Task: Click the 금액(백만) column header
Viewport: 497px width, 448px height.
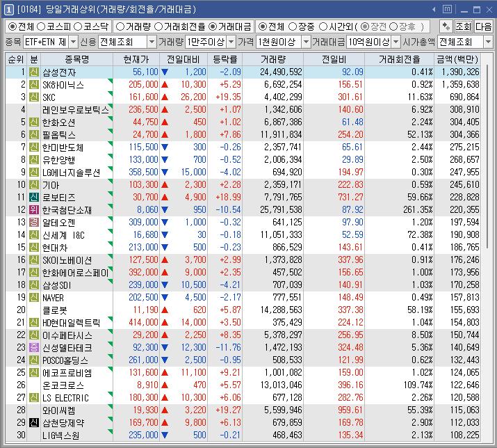Action: tap(457, 59)
